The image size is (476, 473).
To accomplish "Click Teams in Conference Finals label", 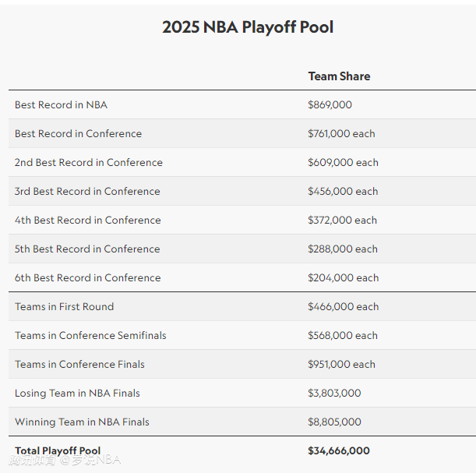I will click(79, 365).
